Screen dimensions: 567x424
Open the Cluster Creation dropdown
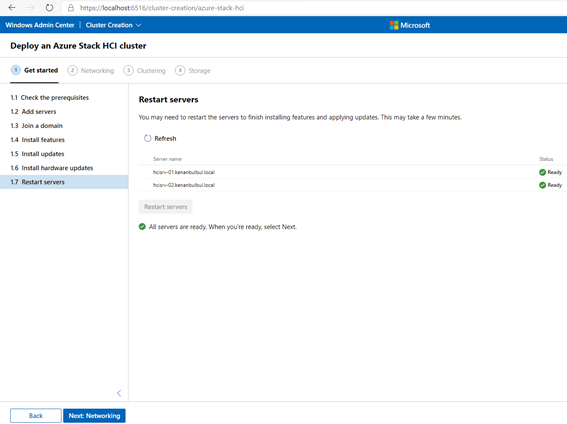click(113, 25)
